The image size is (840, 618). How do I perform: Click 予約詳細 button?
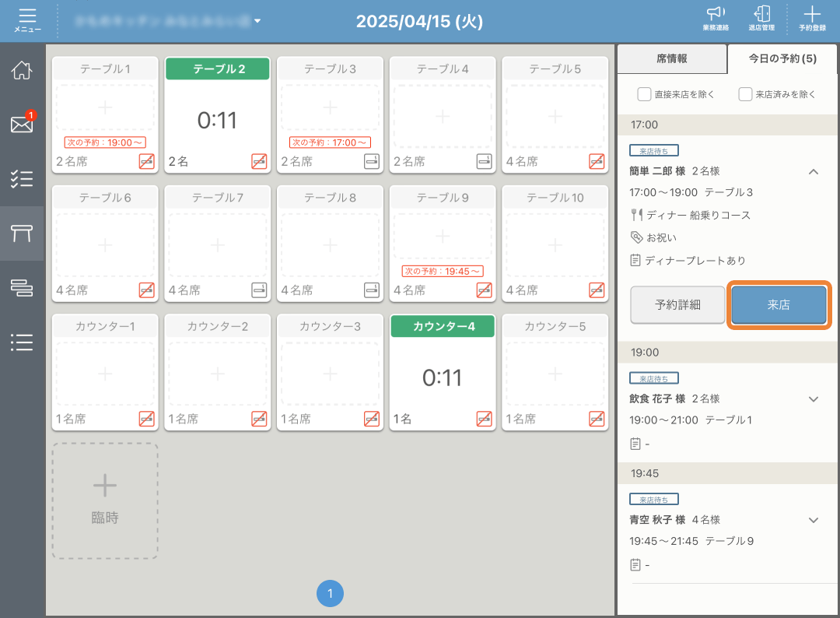tap(677, 304)
